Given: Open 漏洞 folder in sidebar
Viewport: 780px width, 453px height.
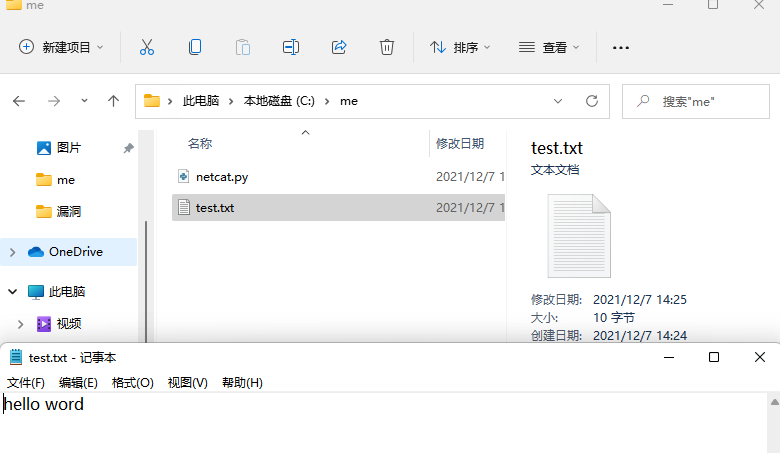Looking at the screenshot, I should pyautogui.click(x=58, y=212).
